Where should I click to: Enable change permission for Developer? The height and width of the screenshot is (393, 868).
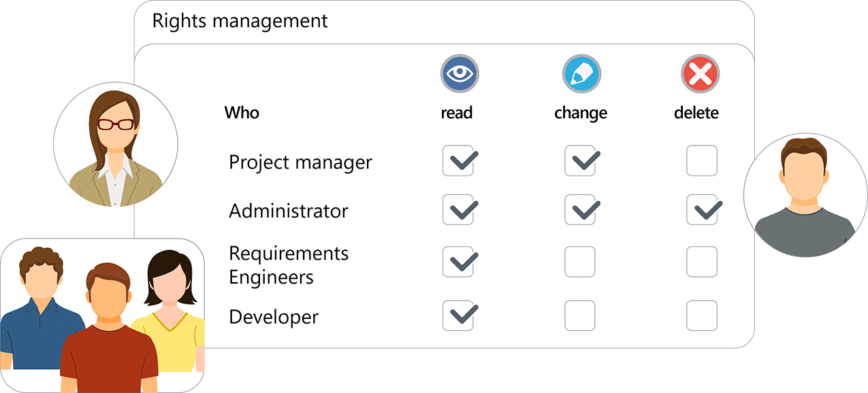(580, 315)
